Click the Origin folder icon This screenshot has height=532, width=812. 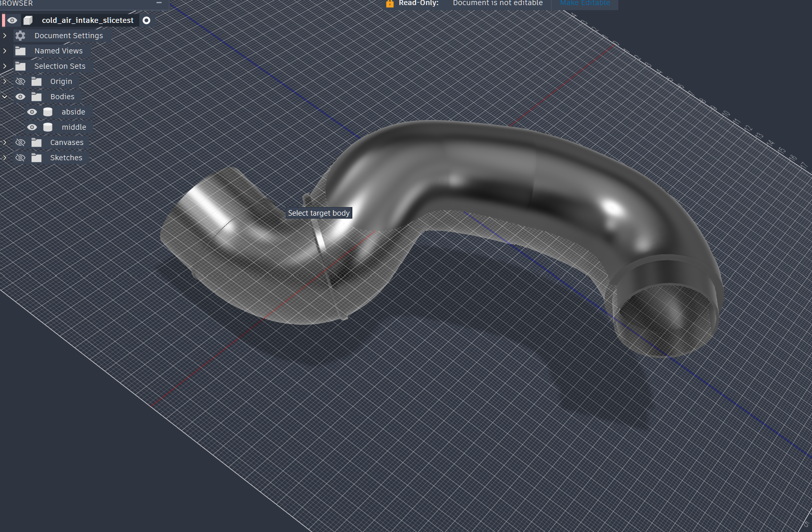click(x=37, y=81)
